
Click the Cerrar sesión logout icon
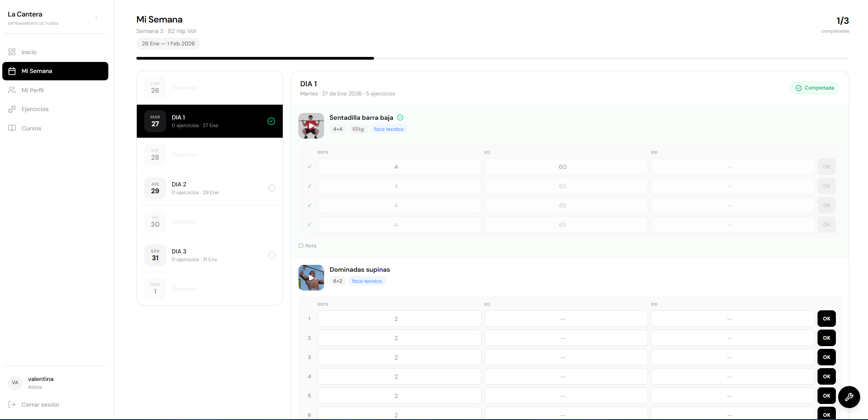pos(12,404)
